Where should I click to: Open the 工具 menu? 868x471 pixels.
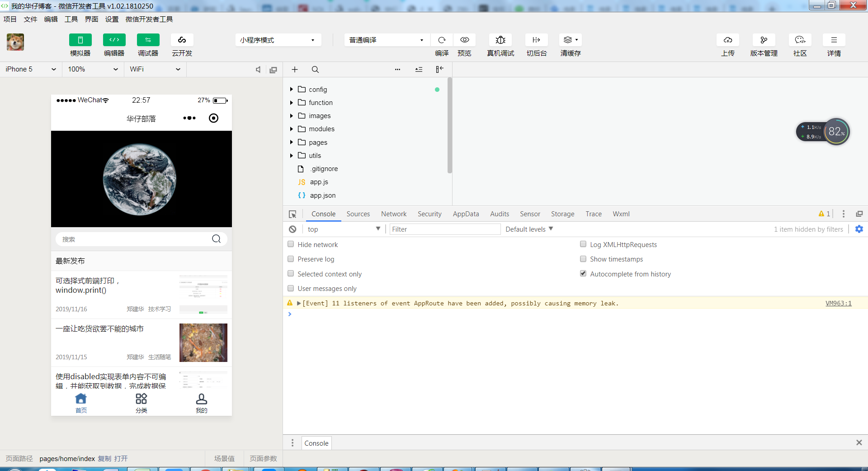pos(71,19)
